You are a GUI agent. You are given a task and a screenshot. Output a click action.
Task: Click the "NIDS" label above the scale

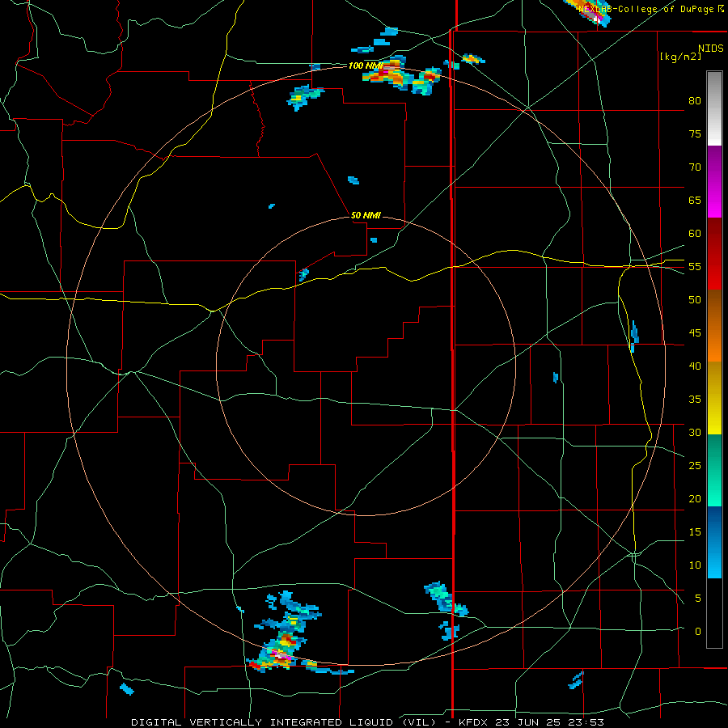click(710, 49)
